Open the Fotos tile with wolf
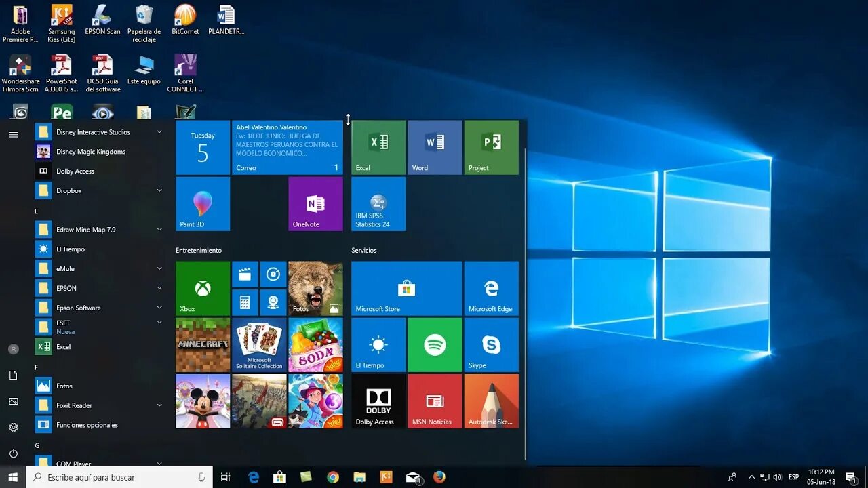The image size is (868, 488). pyautogui.click(x=315, y=289)
